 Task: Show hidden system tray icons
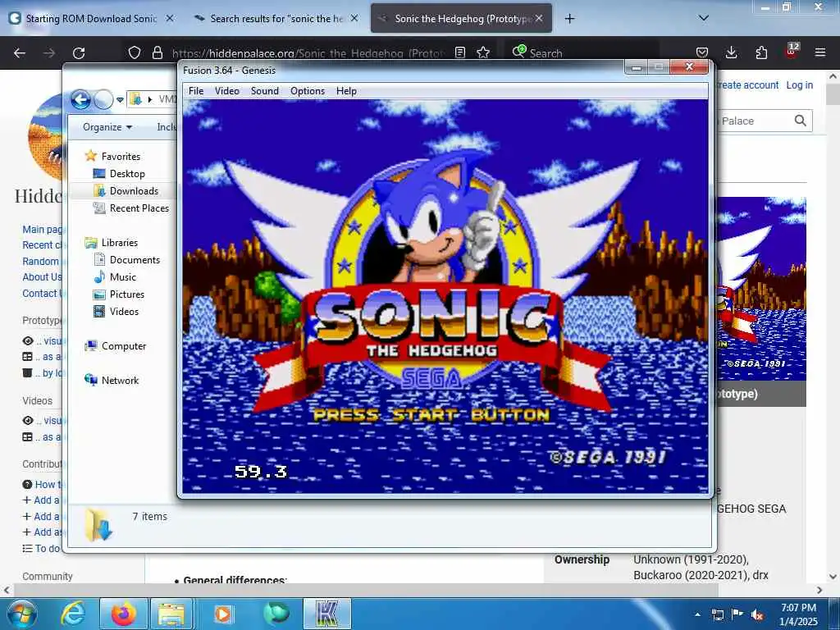(x=697, y=614)
